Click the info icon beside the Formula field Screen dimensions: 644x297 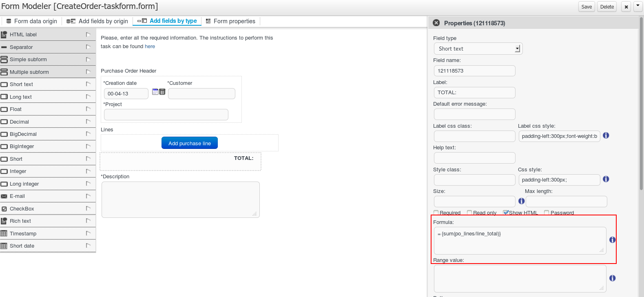[612, 240]
